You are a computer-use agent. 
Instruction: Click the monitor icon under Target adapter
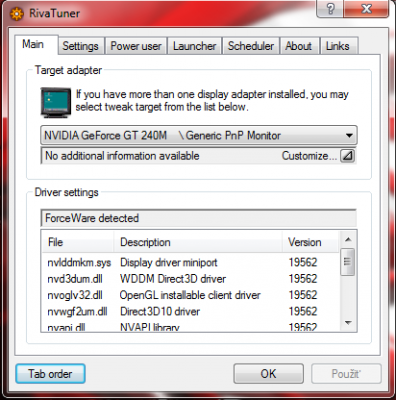point(56,103)
